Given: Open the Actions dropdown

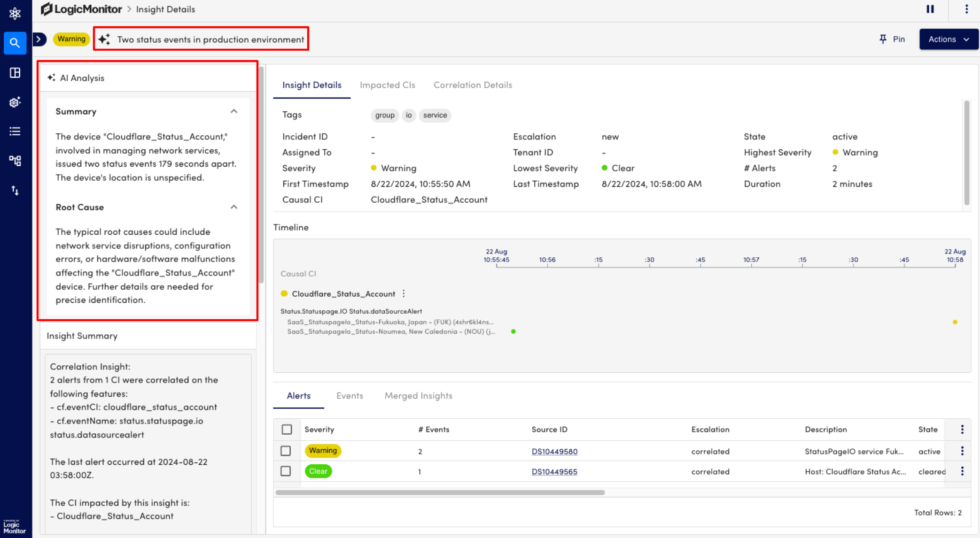Looking at the screenshot, I should coord(949,39).
